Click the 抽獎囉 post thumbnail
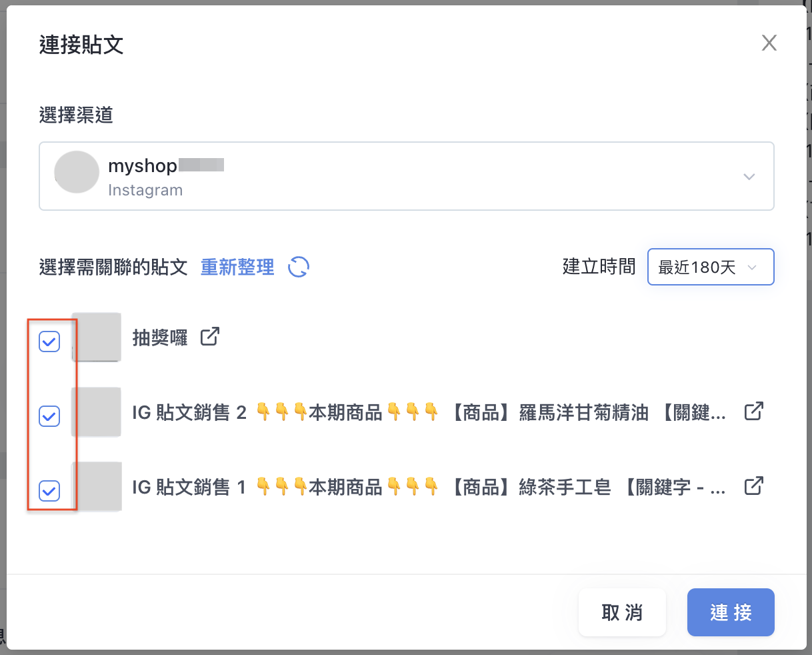This screenshot has width=812, height=655. 97,337
